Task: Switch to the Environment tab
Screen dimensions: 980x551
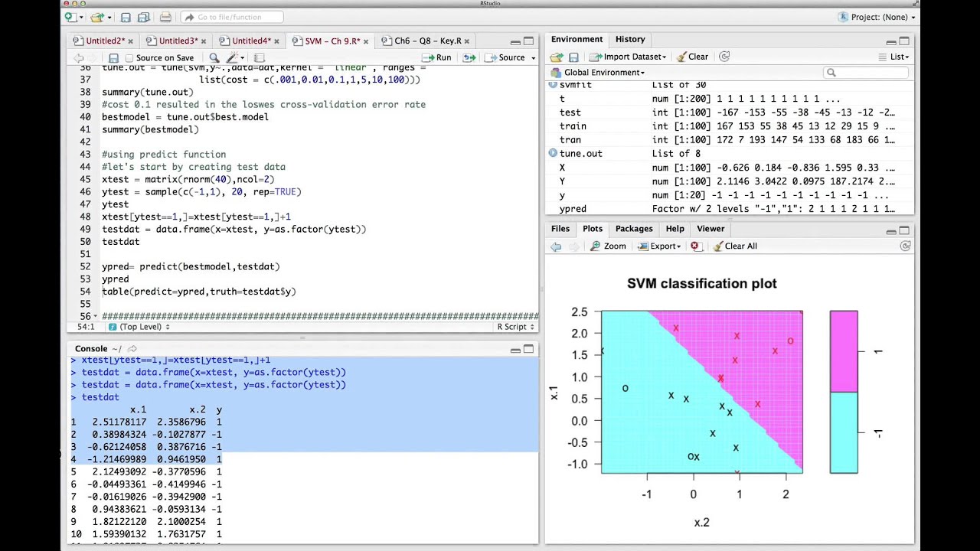Action: pos(577,39)
